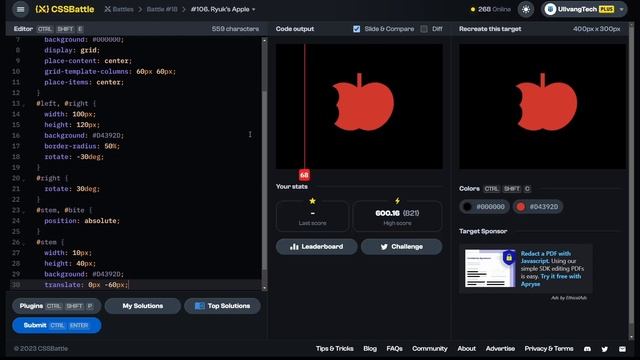The height and width of the screenshot is (360, 640).
Task: Copy the #D4392D color swatch
Action: point(538,207)
